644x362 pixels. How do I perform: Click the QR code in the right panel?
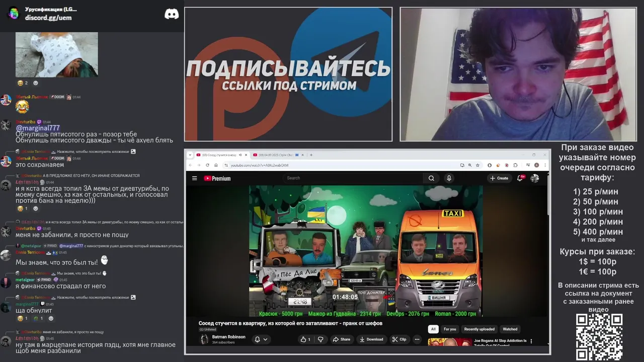coord(599,337)
